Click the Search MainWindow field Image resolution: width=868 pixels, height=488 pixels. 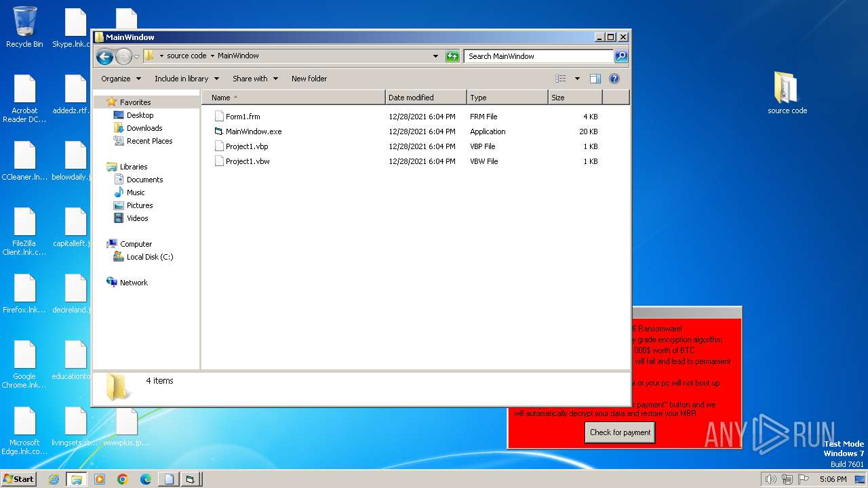click(539, 56)
